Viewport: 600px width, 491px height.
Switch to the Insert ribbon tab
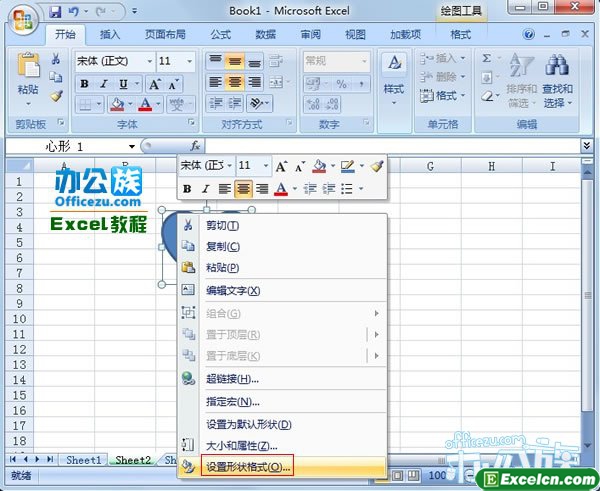click(x=110, y=35)
